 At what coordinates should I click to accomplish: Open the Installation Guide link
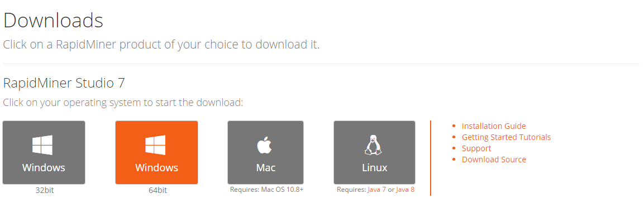tap(494, 126)
